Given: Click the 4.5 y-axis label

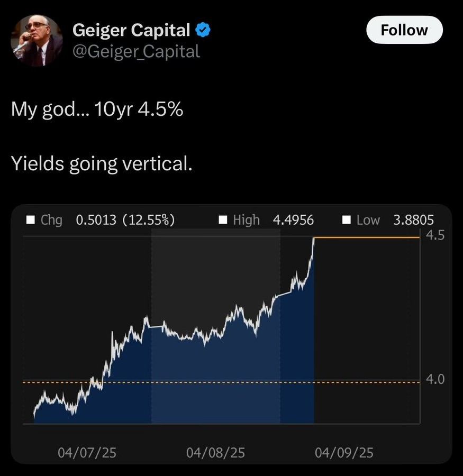Looking at the screenshot, I should tap(435, 235).
